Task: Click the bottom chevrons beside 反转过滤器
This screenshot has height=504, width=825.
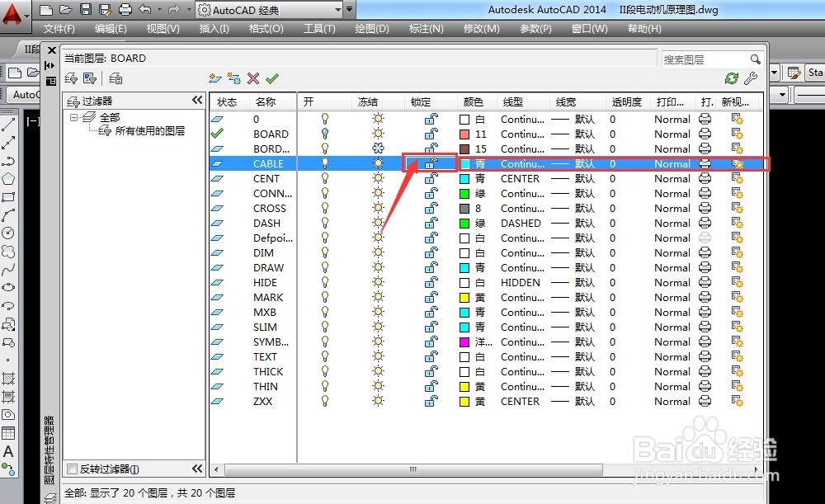Action: tap(197, 469)
